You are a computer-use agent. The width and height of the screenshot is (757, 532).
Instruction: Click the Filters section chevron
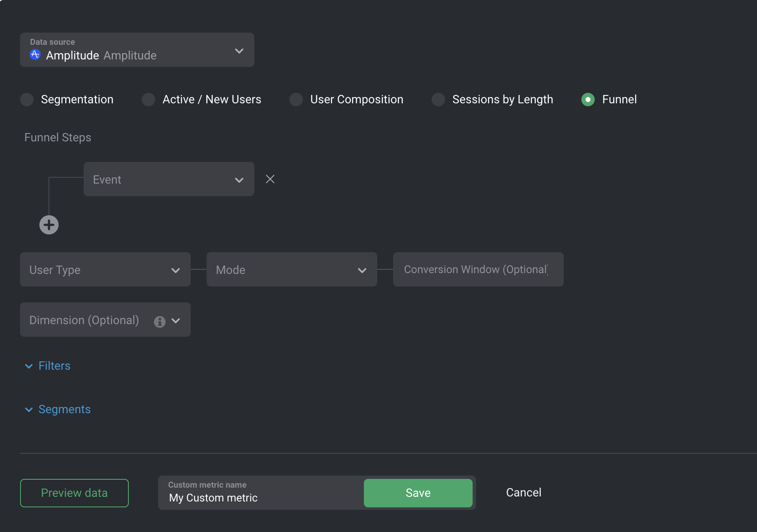tap(28, 366)
